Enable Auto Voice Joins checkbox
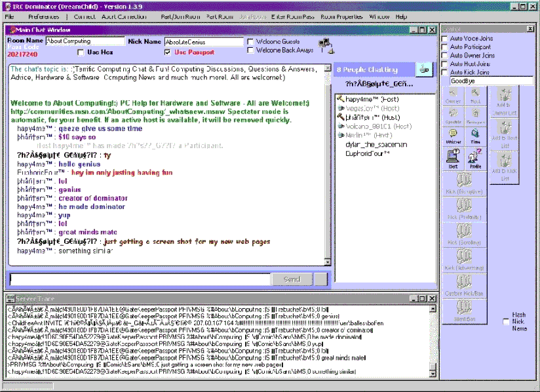Viewport: 540px width, 392px height. tap(445, 39)
